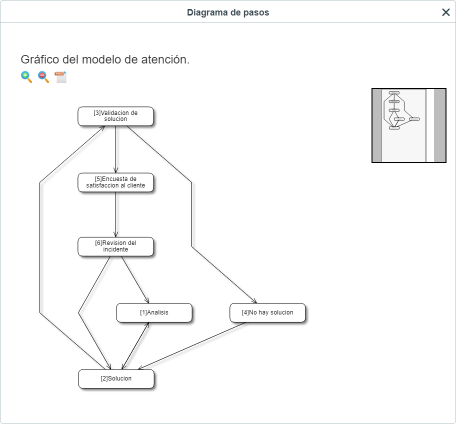Select the Revision del incidente node
The height and width of the screenshot is (424, 456).
pyautogui.click(x=116, y=247)
